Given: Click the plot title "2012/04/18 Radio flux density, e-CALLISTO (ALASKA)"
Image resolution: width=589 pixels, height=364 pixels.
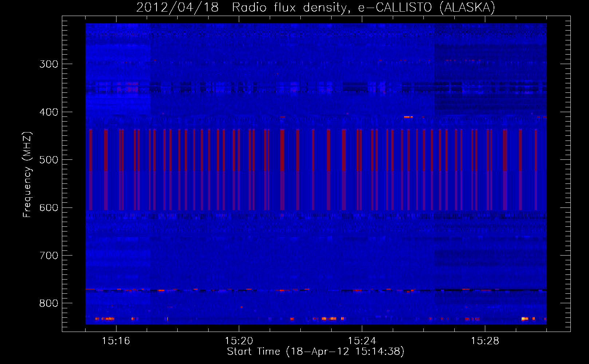Looking at the screenshot, I should 316,7.
